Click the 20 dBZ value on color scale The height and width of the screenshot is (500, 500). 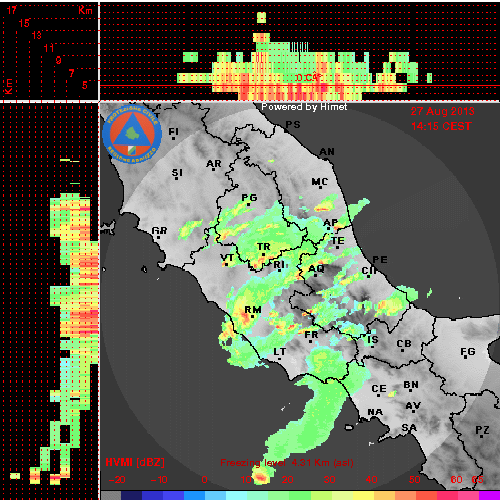click(x=287, y=480)
